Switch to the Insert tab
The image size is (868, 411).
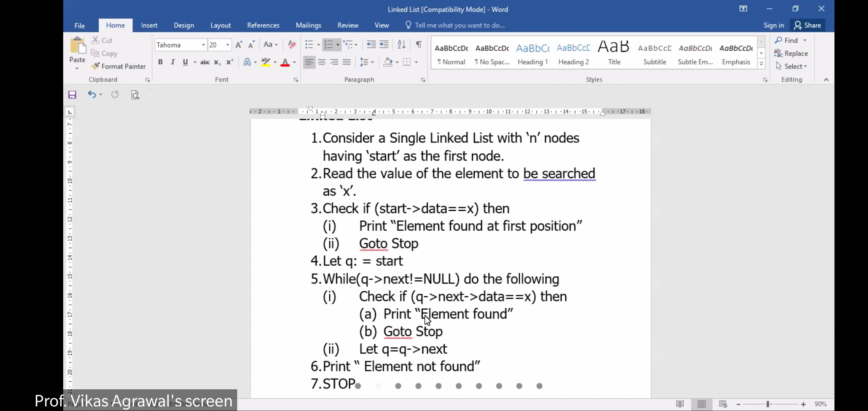click(x=149, y=25)
